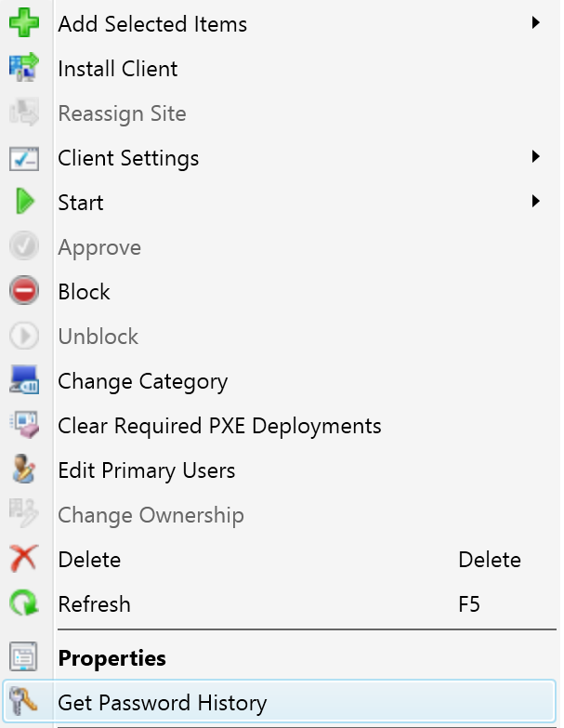The image size is (564, 728).
Task: Click the red X Delete icon
Action: pos(23,559)
